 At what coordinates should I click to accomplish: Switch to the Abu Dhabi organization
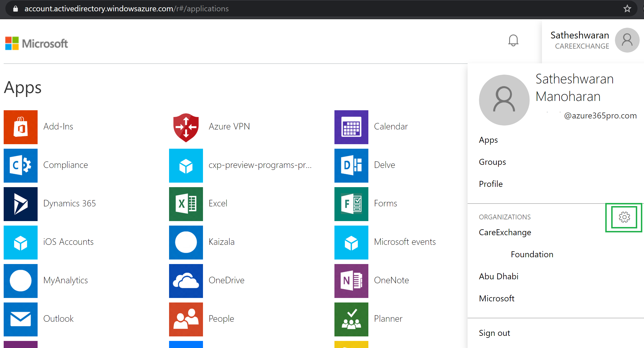499,276
